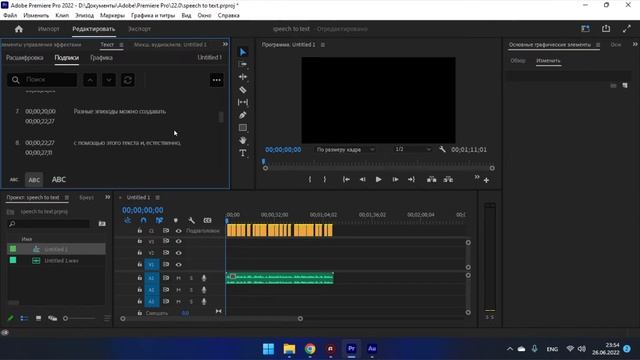Switch Project panel to list view
The width and height of the screenshot is (640, 360).
tap(24, 318)
